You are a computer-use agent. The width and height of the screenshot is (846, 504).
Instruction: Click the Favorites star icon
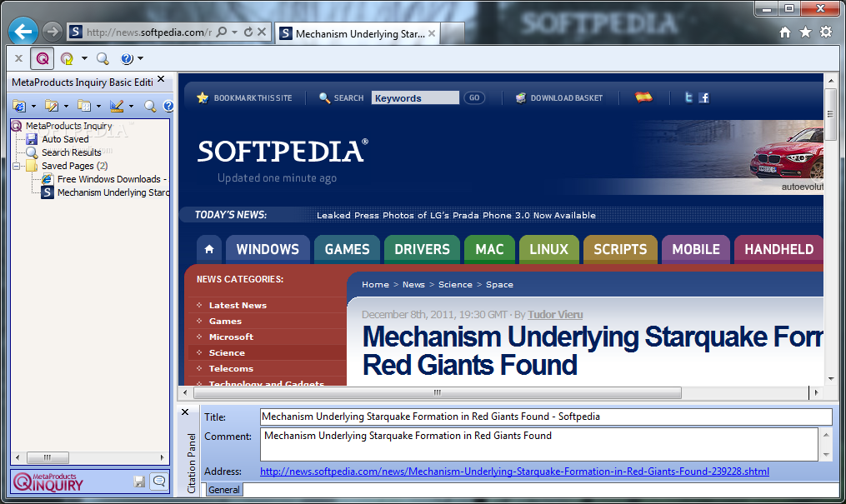coord(805,32)
